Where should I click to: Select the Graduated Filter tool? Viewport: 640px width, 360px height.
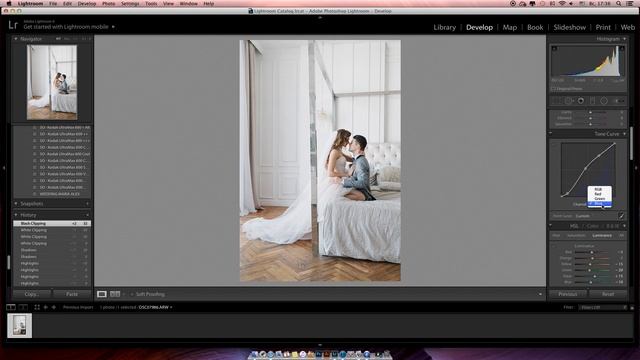point(593,100)
